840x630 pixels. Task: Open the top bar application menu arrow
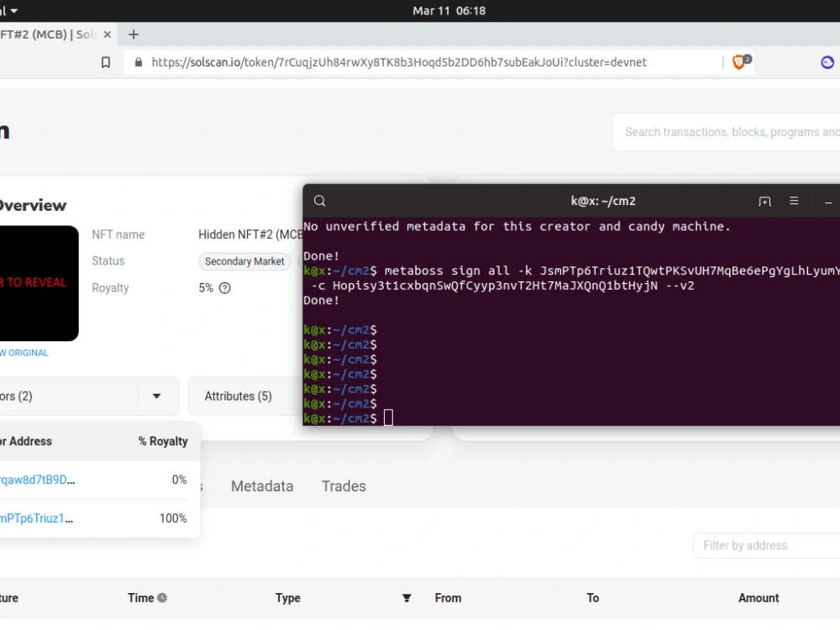point(14,11)
